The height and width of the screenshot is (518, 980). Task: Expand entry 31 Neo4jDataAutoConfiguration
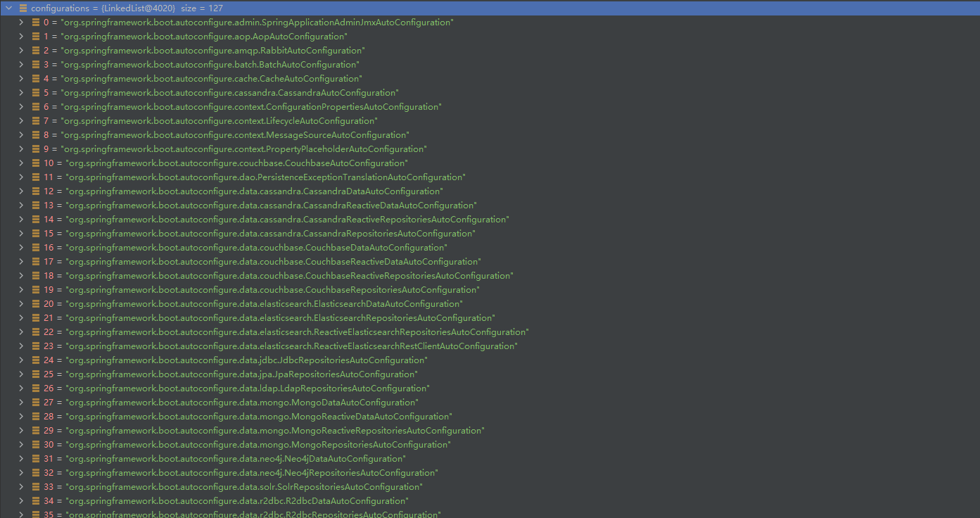tap(21, 459)
